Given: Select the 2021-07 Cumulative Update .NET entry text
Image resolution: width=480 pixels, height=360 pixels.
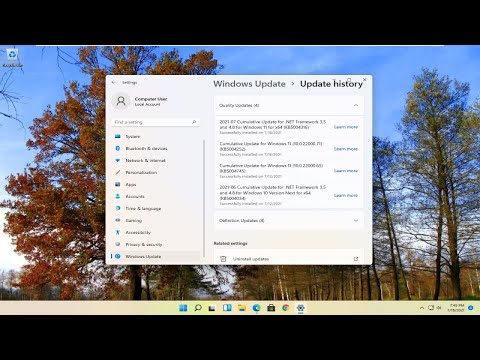Looking at the screenshot, I should (273, 124).
